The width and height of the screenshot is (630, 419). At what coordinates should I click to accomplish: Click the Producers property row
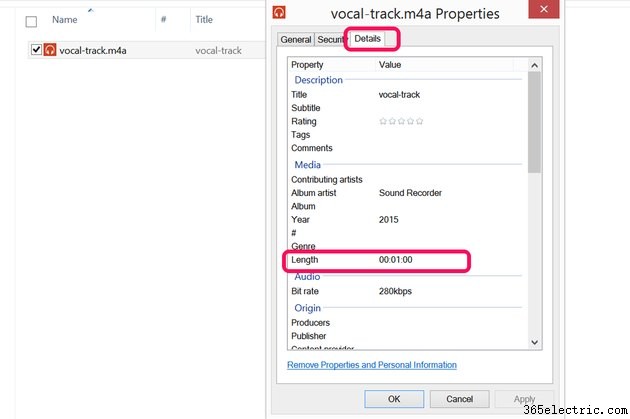(406, 323)
